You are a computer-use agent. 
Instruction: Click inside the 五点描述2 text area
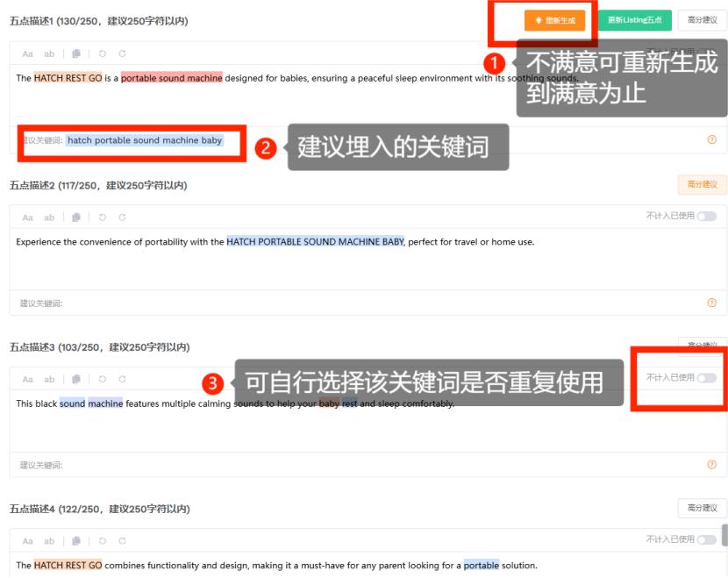[x=368, y=259]
